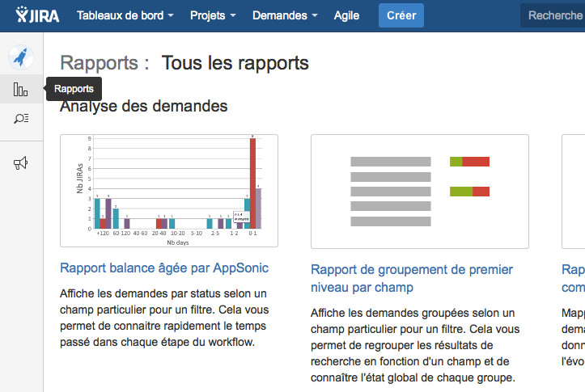Open the project rocket avatar icon

[x=21, y=57]
